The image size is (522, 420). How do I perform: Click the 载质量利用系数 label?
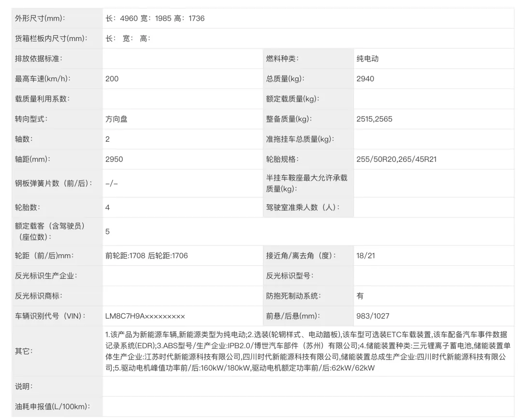pos(42,99)
